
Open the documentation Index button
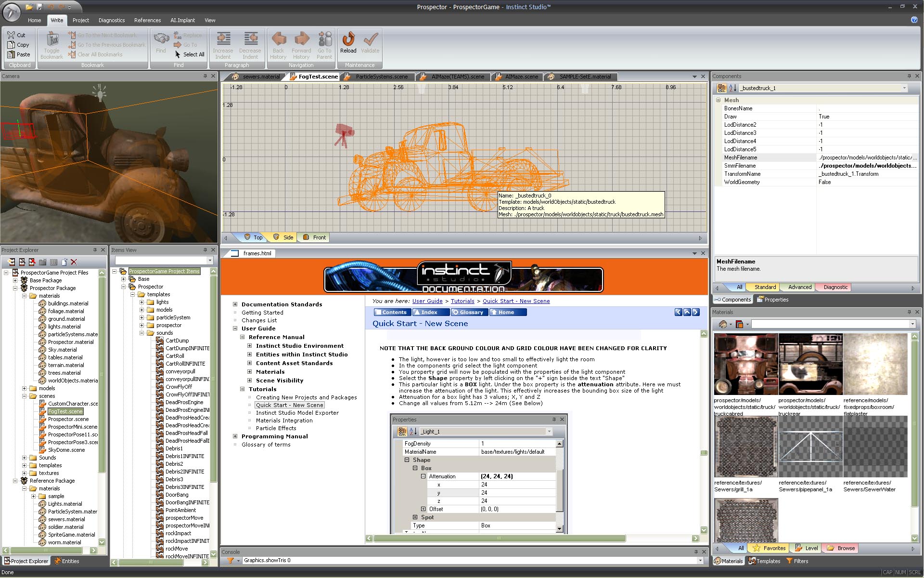point(430,312)
